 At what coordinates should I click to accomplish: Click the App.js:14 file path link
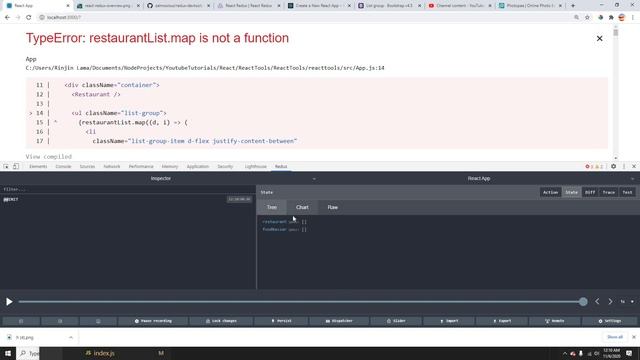coord(205,68)
